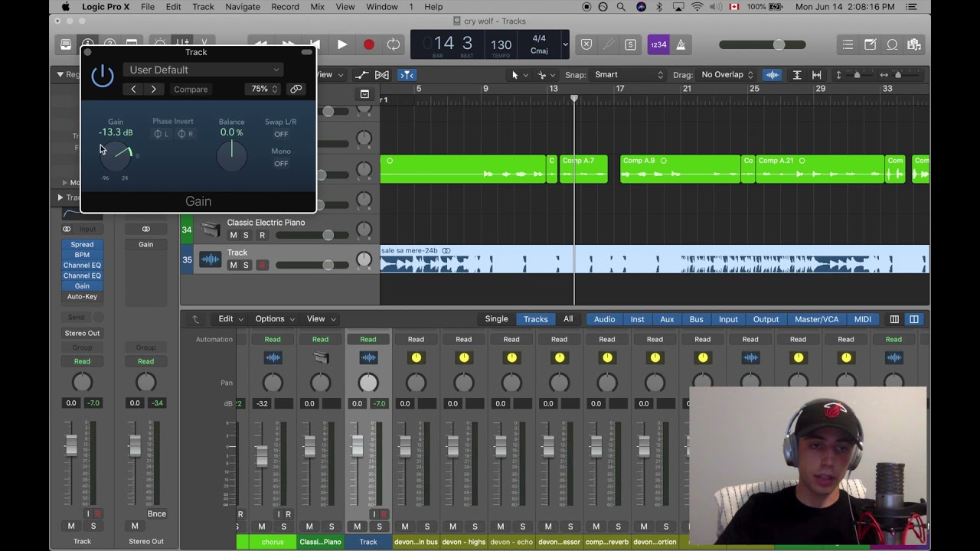Click the Spread plugin slot in inspector
Screen dimensions: 980x551
point(82,245)
